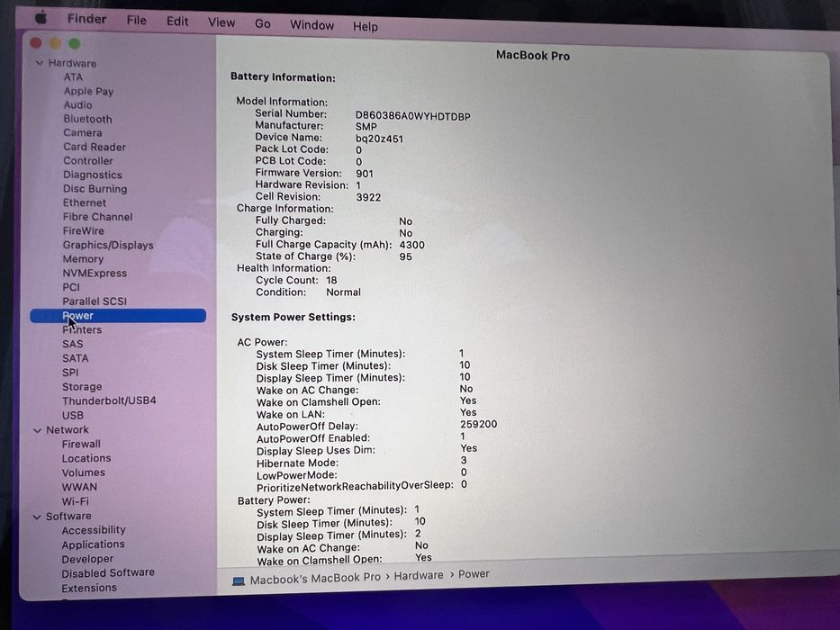This screenshot has width=840, height=630.
Task: Select Ethernet in sidebar
Action: pyautogui.click(x=85, y=202)
